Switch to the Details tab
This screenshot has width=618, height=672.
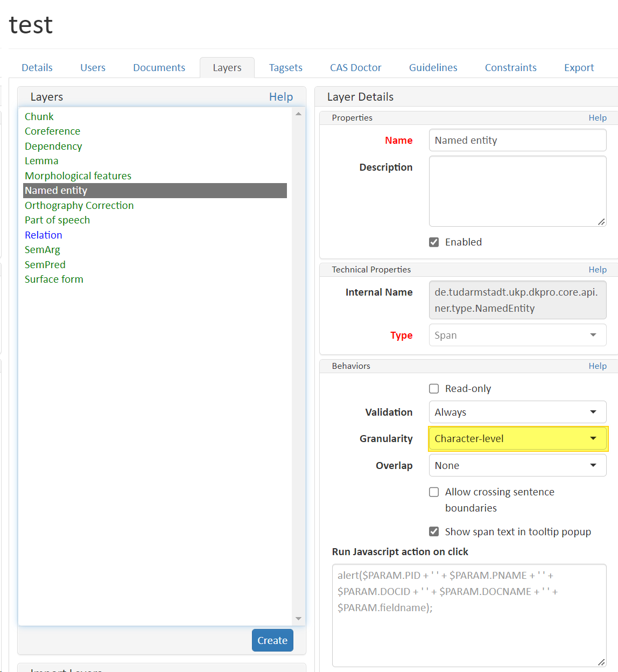coord(37,67)
